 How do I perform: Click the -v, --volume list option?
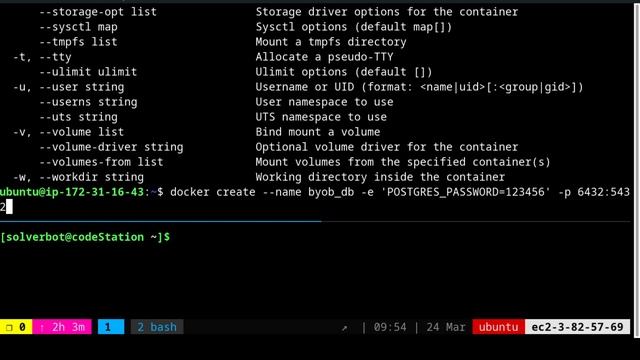pyautogui.click(x=69, y=132)
